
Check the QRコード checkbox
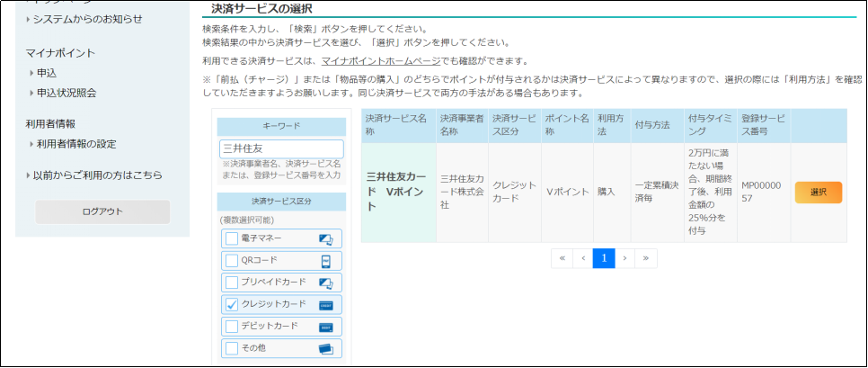(x=232, y=261)
